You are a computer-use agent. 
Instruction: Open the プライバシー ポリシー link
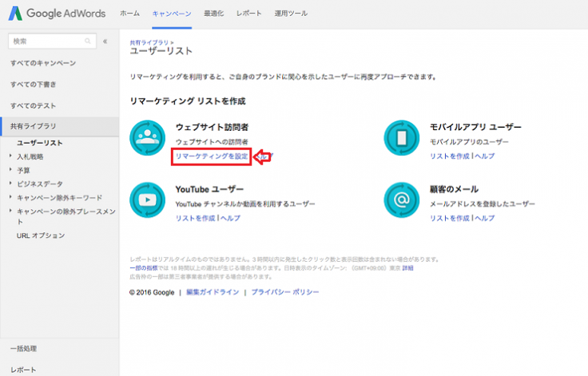pos(285,292)
